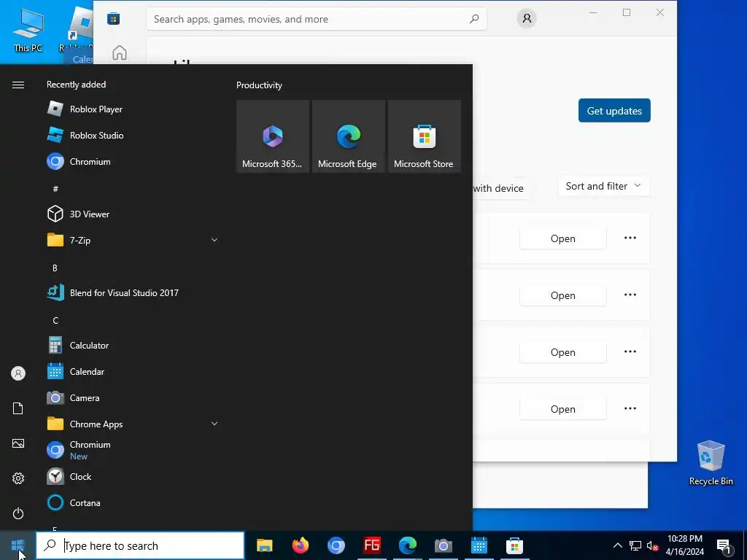The width and height of the screenshot is (747, 560).
Task: Open Documents from Start sidebar
Action: 18,408
